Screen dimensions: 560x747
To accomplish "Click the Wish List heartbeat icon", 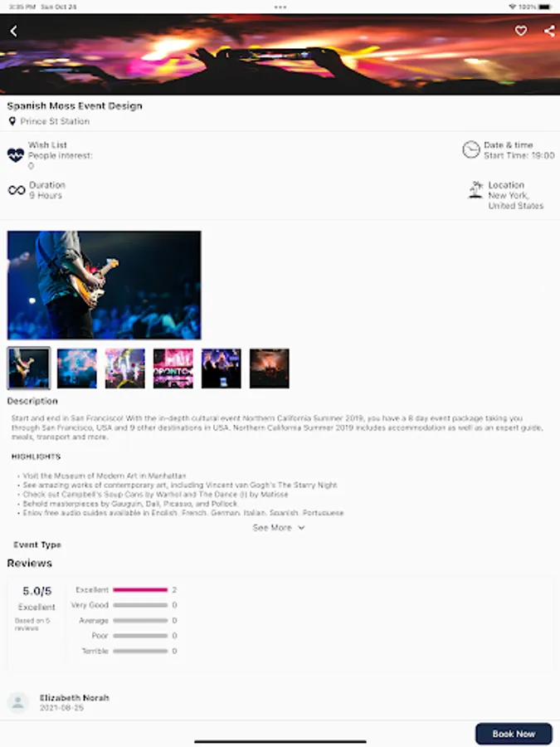I will [x=16, y=155].
